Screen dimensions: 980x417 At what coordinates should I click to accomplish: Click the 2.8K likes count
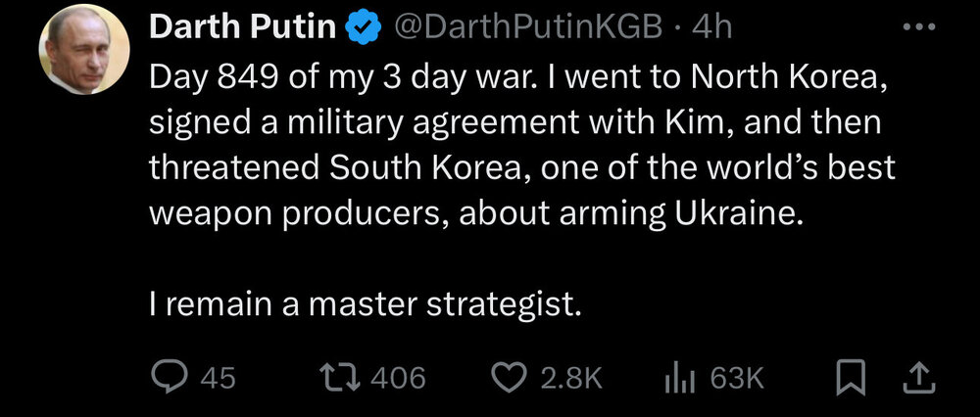pos(571,378)
